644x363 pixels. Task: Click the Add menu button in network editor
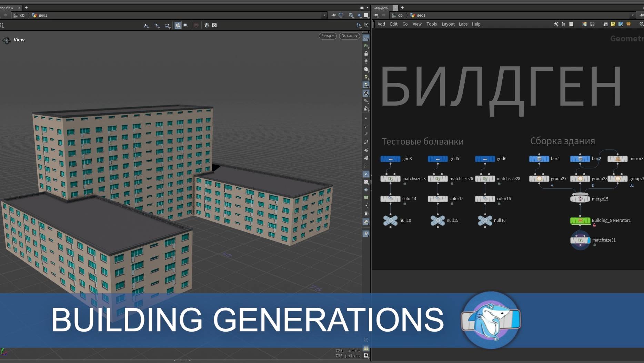(x=381, y=24)
